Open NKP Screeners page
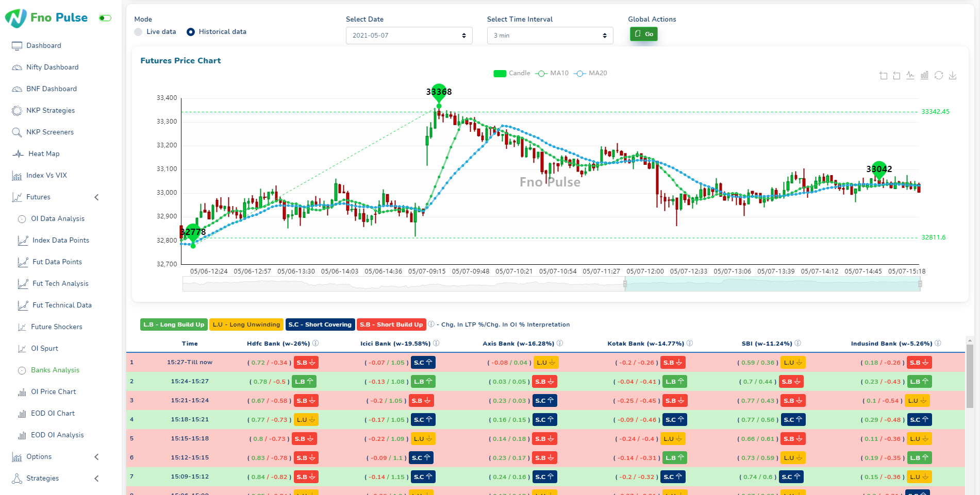 point(50,132)
